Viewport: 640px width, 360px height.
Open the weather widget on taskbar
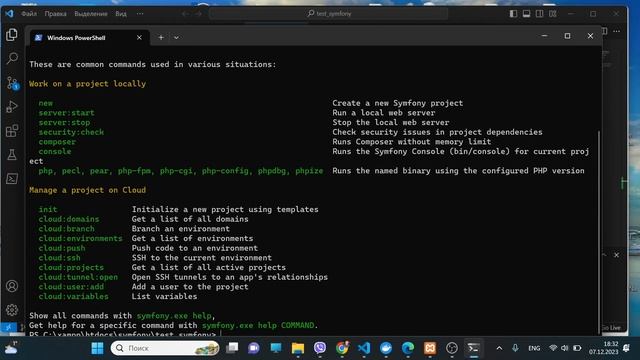[x=11, y=348]
